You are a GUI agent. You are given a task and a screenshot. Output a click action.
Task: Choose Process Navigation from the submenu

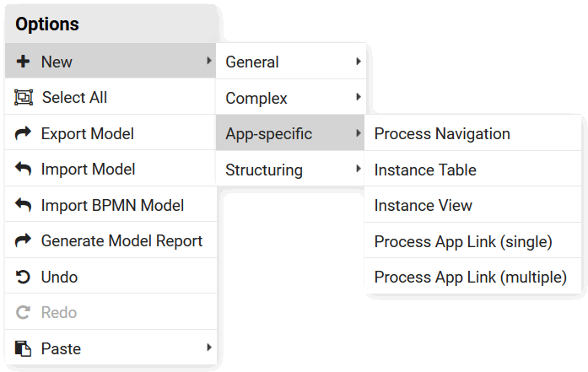(x=442, y=133)
